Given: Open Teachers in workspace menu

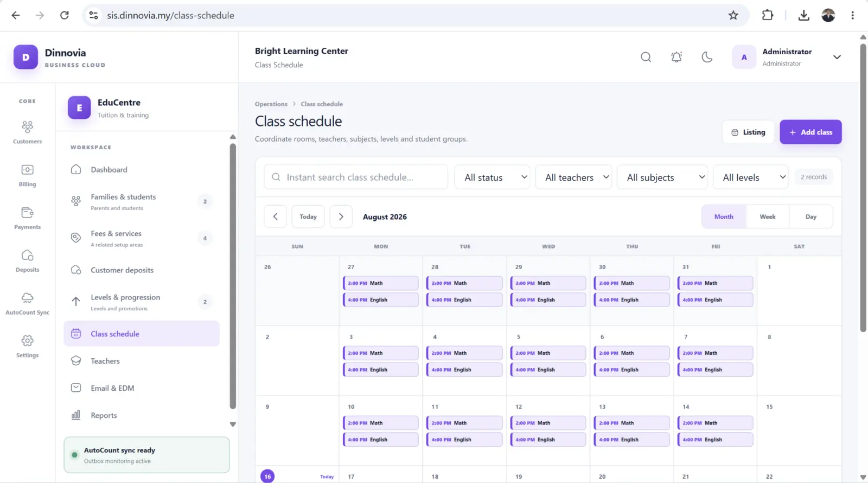Looking at the screenshot, I should [x=142, y=361].
